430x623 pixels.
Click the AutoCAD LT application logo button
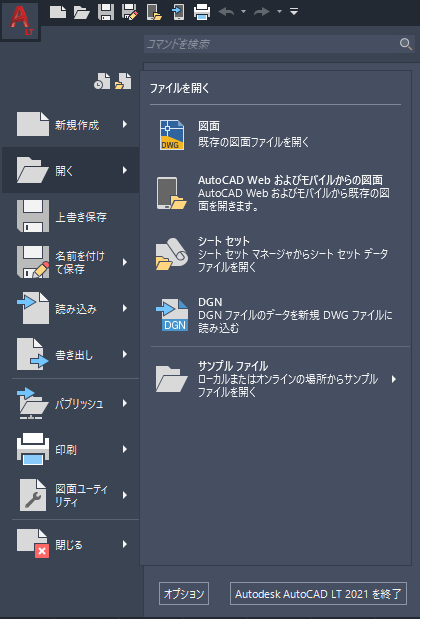tap(20, 20)
